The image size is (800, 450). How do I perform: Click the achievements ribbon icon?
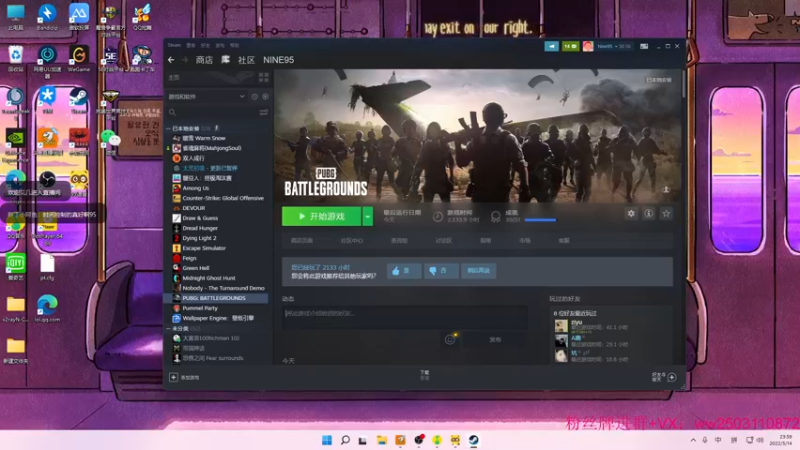[495, 217]
